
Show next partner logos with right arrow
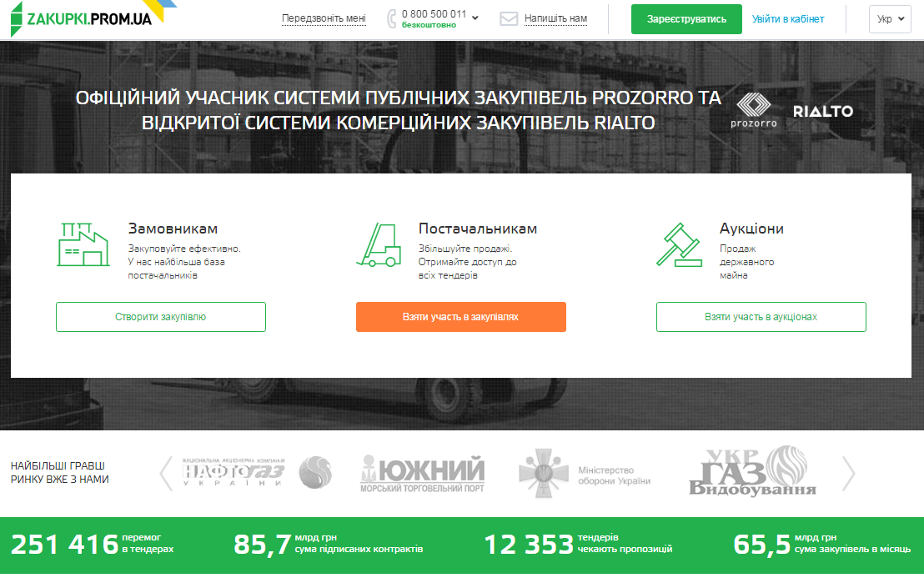click(x=848, y=474)
